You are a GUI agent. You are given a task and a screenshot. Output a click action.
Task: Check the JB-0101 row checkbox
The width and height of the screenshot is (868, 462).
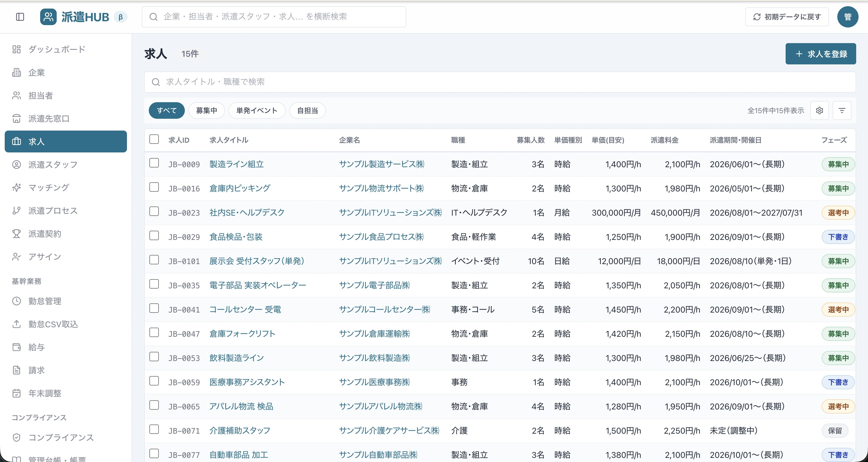[154, 260]
